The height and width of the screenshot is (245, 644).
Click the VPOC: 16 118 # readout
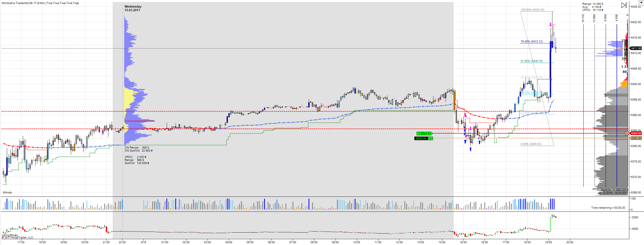pos(593,10)
